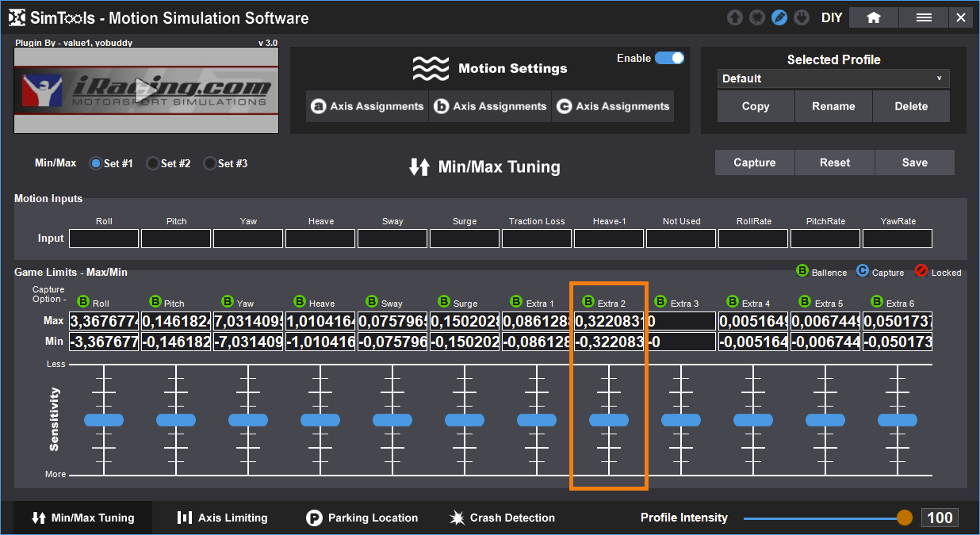Click the Yaw Max value field 7,031409
Screen dimensions: 980x535
(248, 321)
